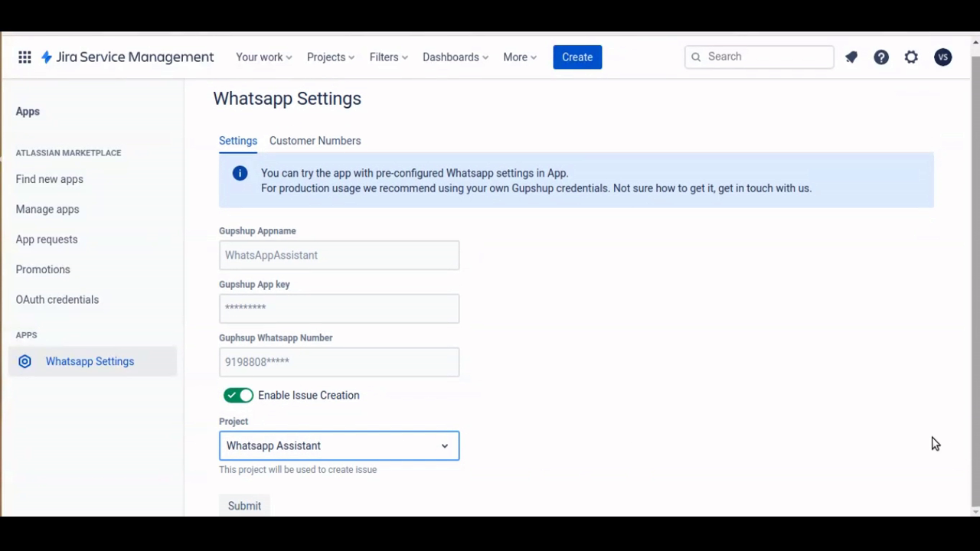Click the Apps sidebar heading
This screenshot has width=980, height=551.
point(28,112)
